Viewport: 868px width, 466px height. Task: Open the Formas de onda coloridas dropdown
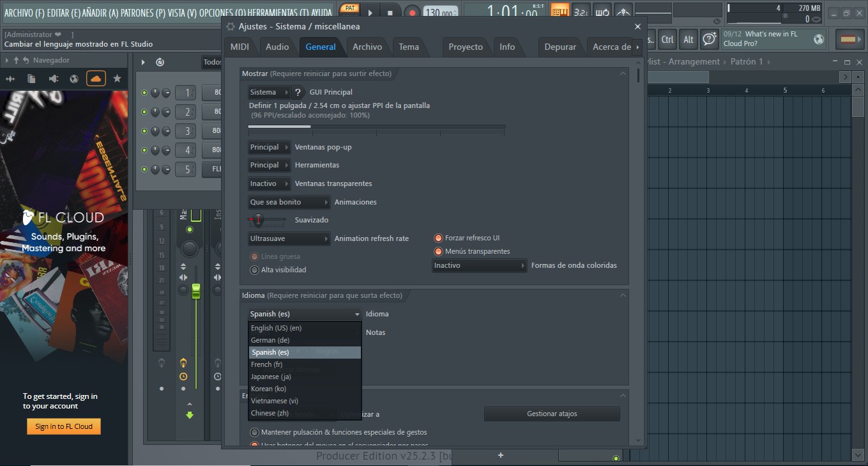tap(479, 265)
